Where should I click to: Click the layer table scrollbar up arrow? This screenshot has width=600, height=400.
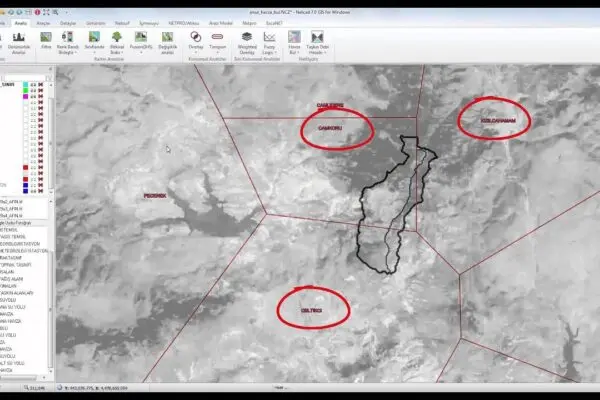click(51, 85)
